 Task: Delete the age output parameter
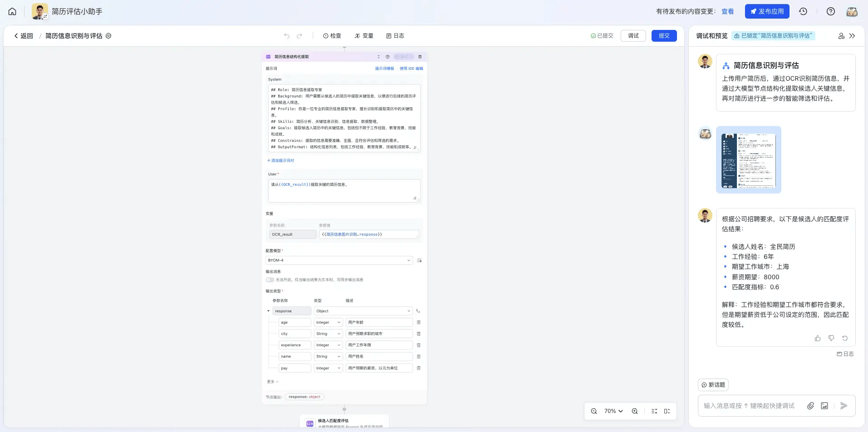click(419, 322)
